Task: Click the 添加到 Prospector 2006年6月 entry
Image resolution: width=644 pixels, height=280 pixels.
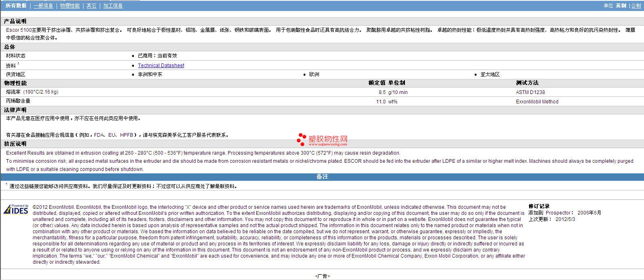Action: (565, 212)
